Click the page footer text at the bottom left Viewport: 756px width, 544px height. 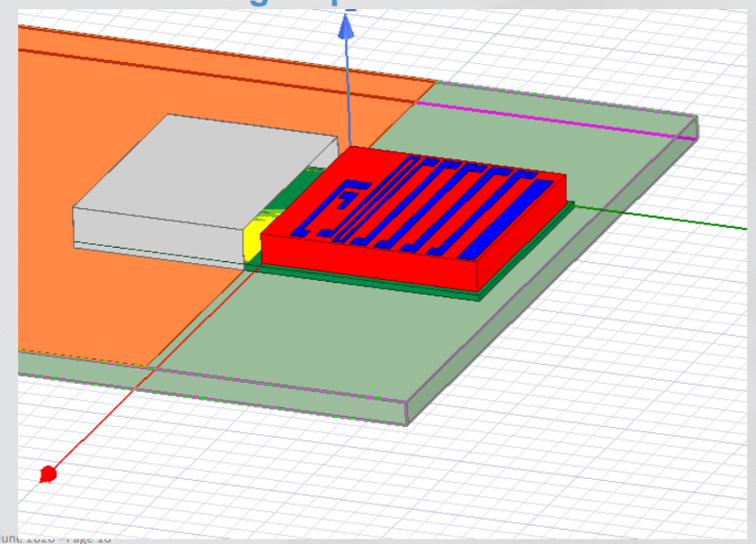pyautogui.click(x=56, y=538)
